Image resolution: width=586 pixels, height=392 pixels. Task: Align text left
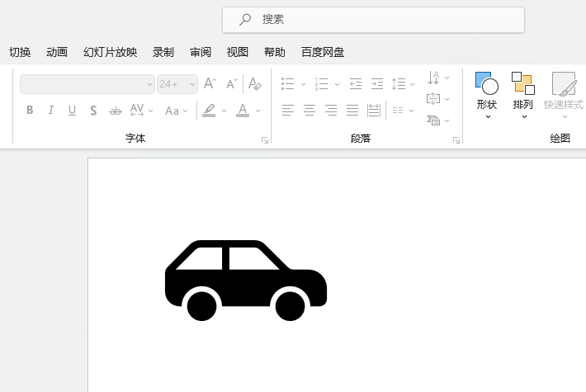point(288,111)
